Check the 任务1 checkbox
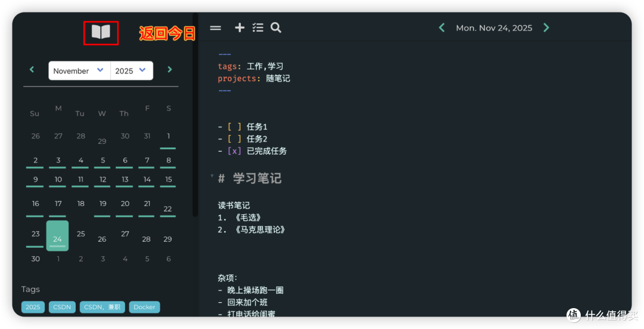 [x=234, y=127]
